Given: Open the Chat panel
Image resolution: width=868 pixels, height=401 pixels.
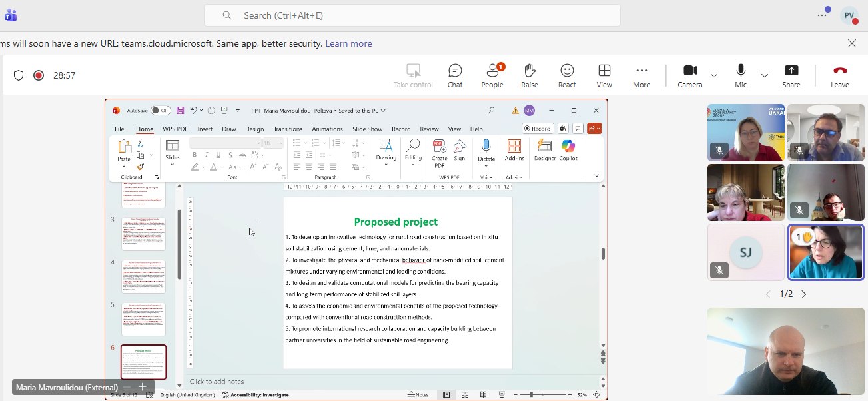Looking at the screenshot, I should (x=455, y=75).
